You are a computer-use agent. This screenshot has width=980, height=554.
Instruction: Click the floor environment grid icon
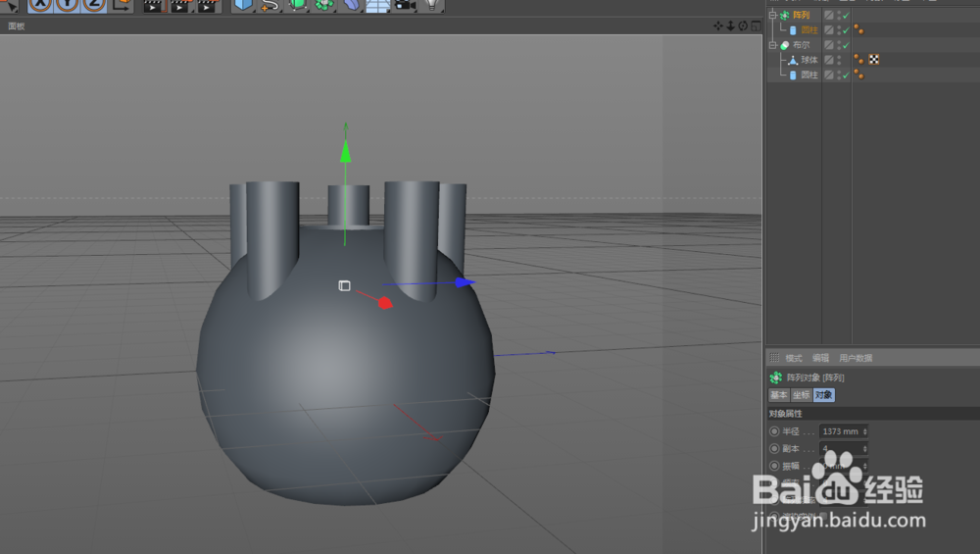tap(377, 6)
